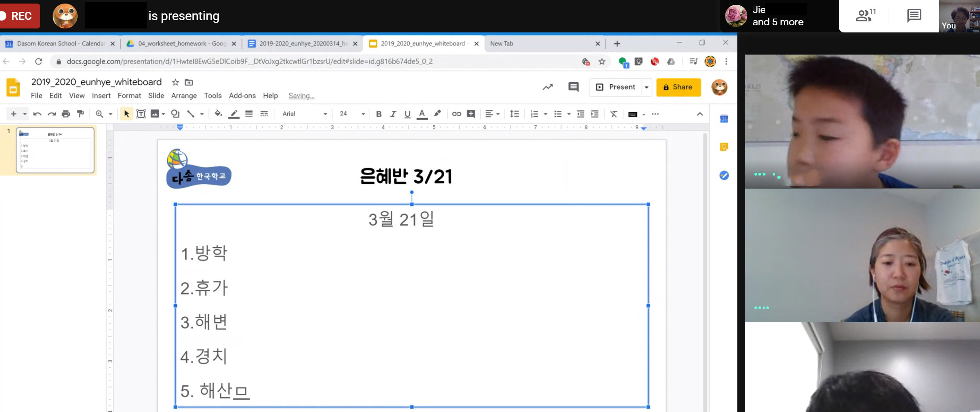
Task: Toggle bold formatting
Action: tap(379, 114)
